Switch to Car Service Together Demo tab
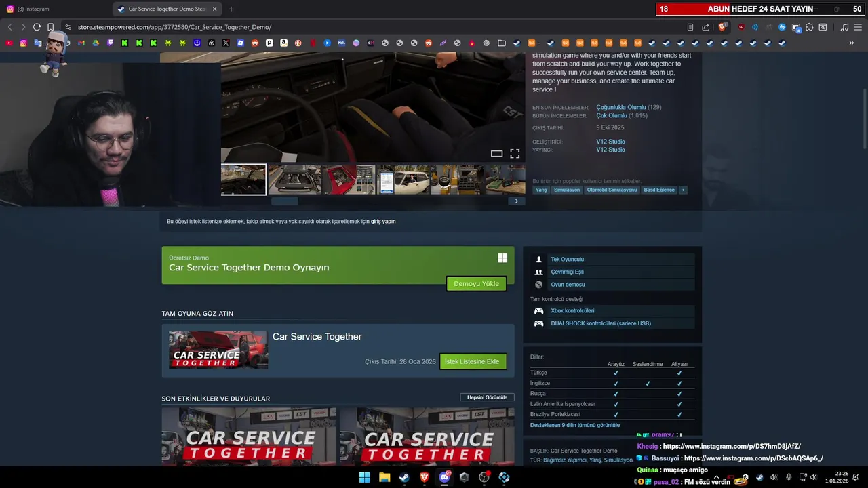 pyautogui.click(x=167, y=9)
